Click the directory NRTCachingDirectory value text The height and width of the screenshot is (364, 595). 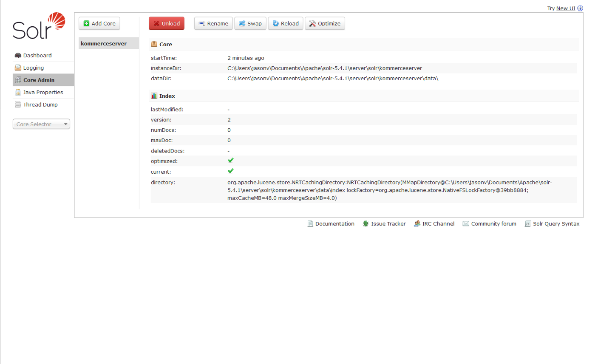[390, 190]
